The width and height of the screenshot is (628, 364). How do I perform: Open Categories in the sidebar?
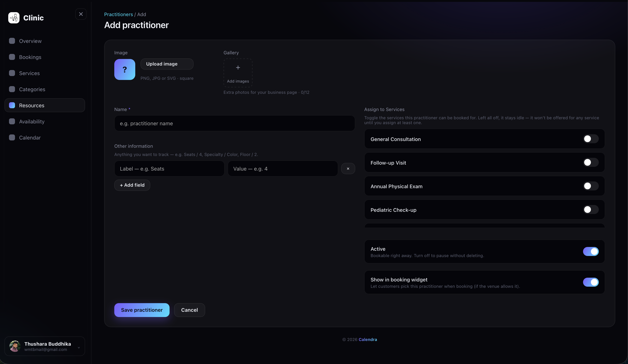pyautogui.click(x=45, y=89)
